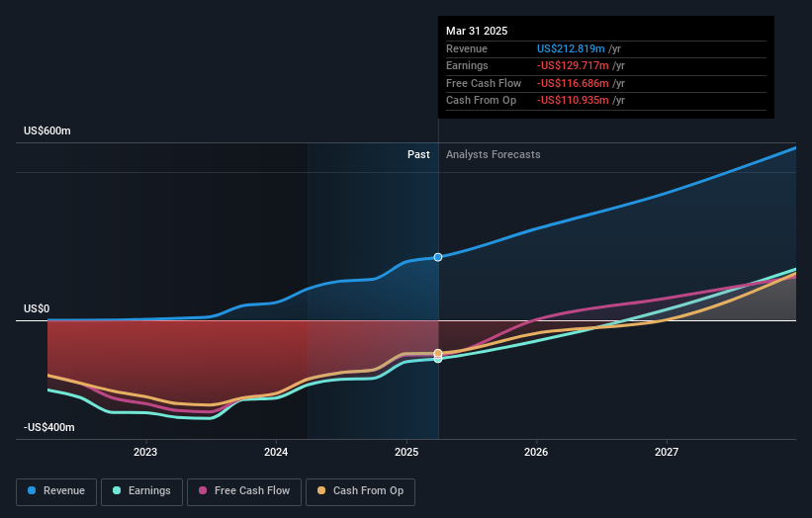Click the Analysts Forecasts label
Image resolution: width=812 pixels, height=518 pixels.
pyautogui.click(x=493, y=155)
